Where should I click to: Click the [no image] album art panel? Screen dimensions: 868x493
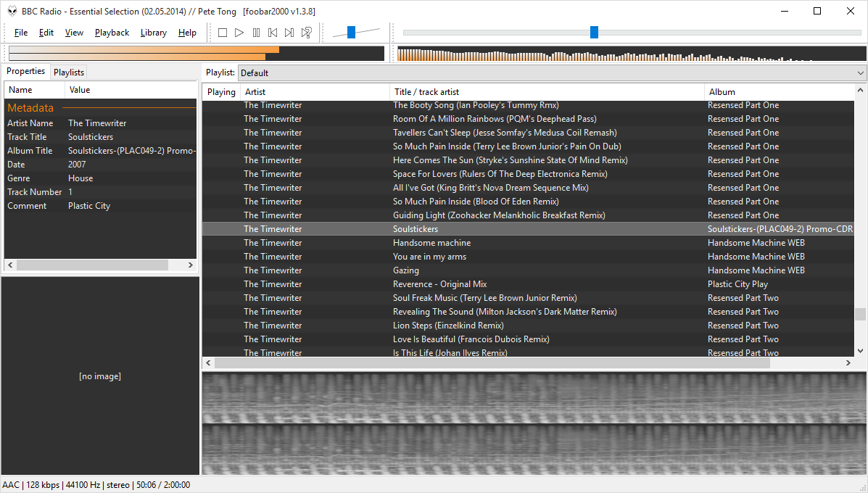[x=100, y=376]
